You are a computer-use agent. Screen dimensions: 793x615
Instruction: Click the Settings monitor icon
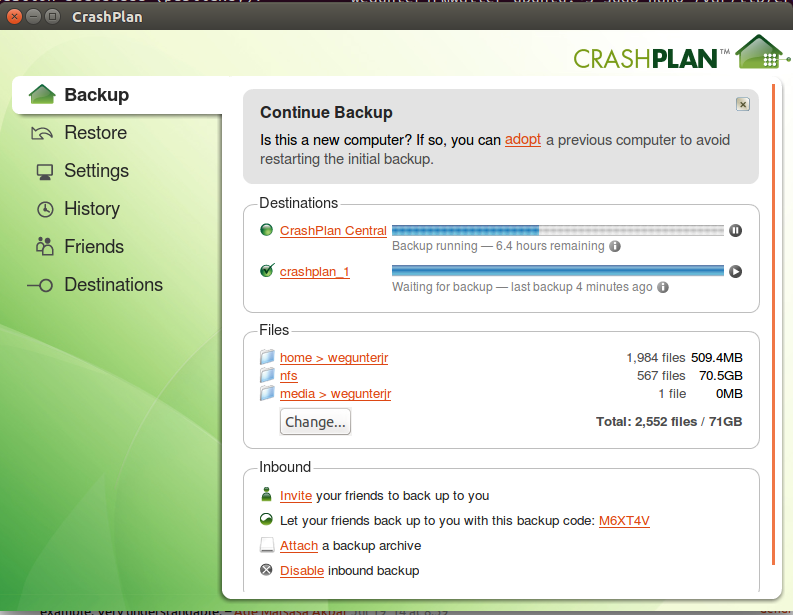tap(45, 172)
